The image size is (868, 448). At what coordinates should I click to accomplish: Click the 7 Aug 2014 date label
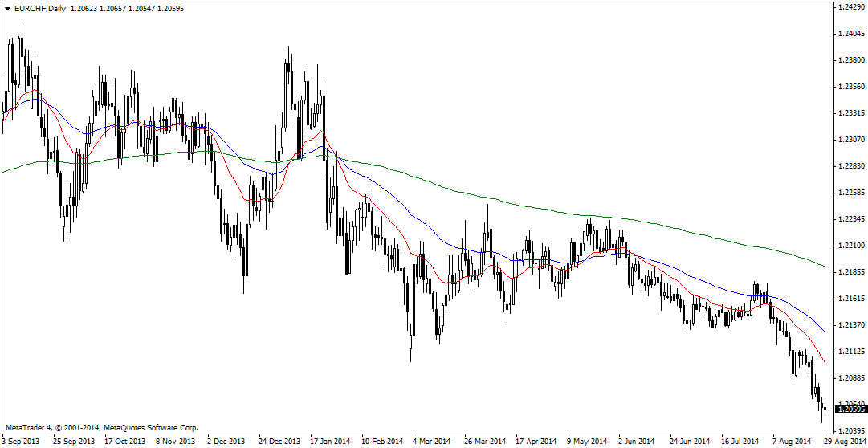coord(790,442)
